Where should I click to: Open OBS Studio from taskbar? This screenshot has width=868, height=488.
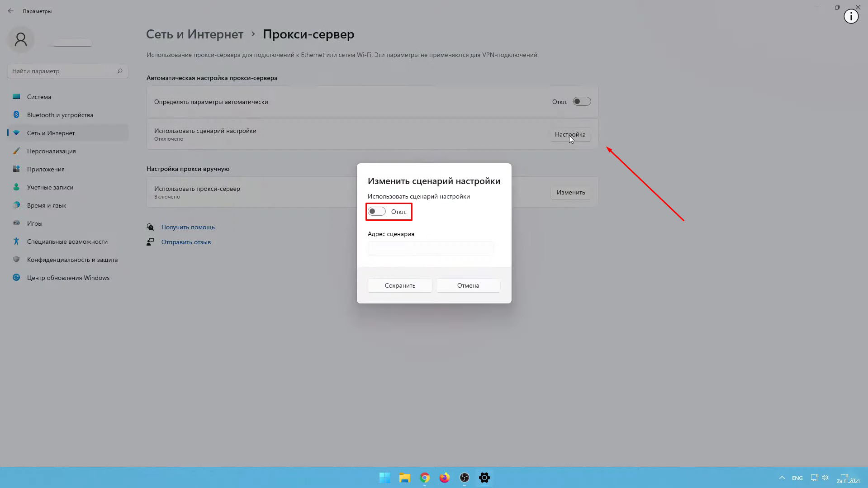465,478
